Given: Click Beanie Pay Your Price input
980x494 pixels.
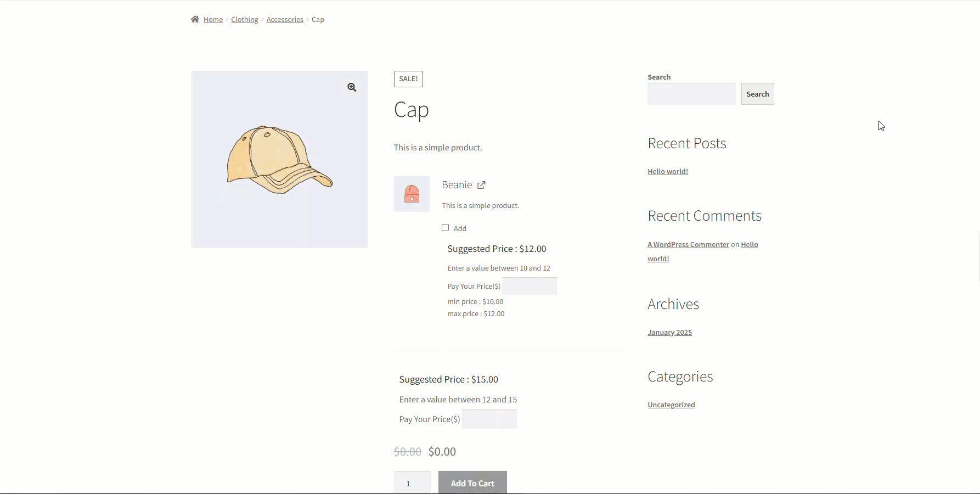Looking at the screenshot, I should point(530,286).
